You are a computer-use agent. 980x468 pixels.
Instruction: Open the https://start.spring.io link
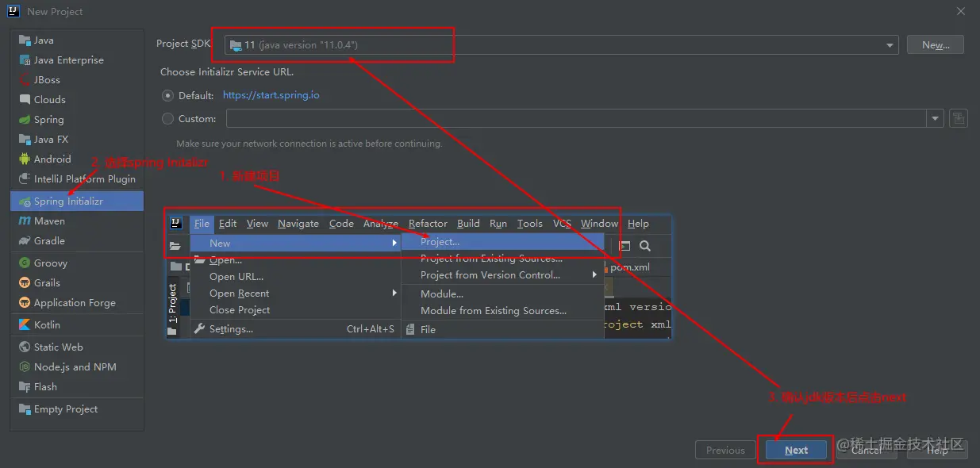tap(271, 95)
